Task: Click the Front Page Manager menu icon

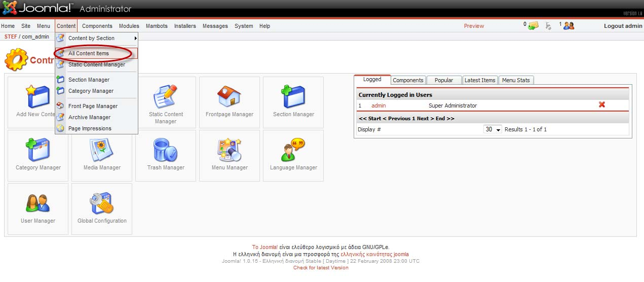Action: point(60,106)
